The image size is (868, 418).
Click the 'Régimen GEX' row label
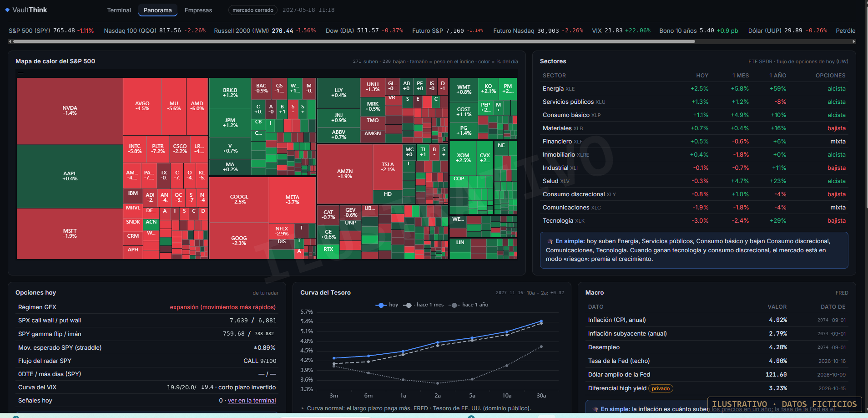click(37, 307)
